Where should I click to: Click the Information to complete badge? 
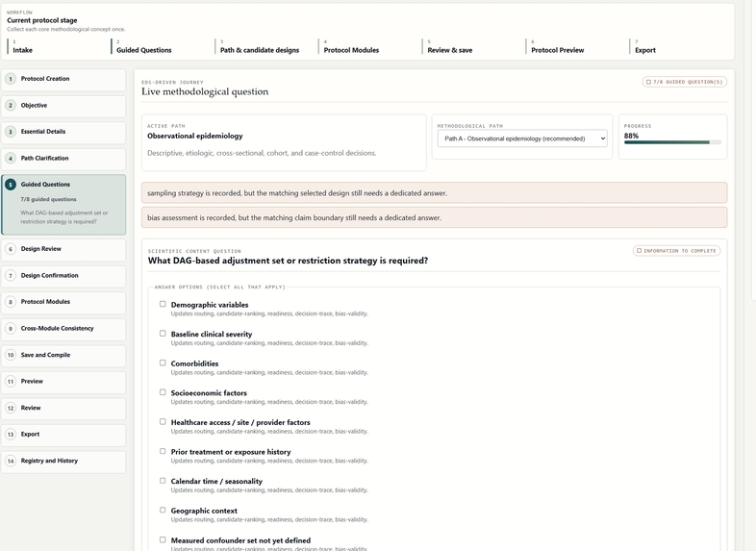(x=676, y=251)
